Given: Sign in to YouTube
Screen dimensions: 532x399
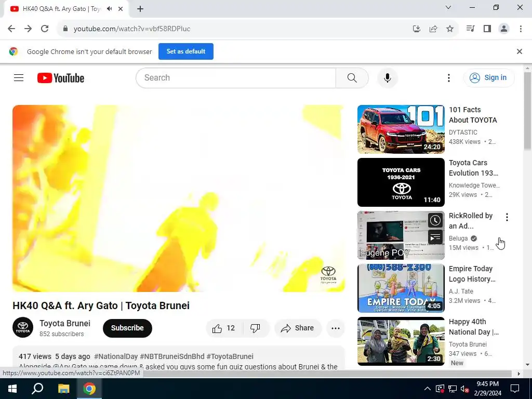Looking at the screenshot, I should point(488,78).
